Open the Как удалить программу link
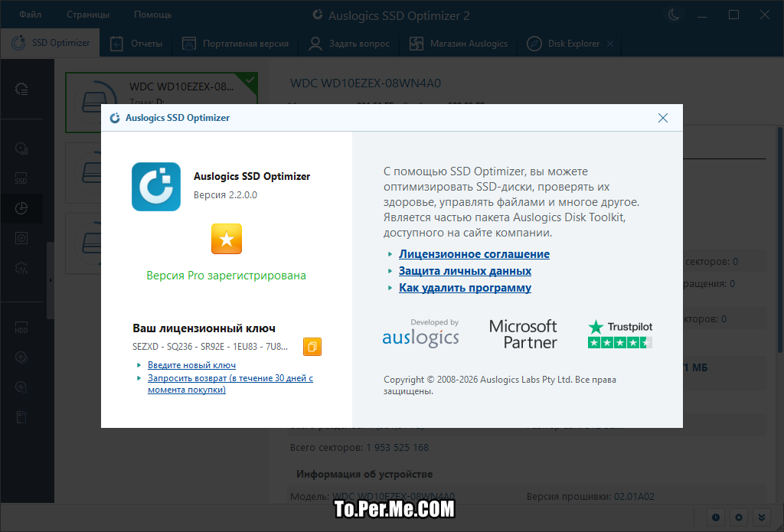 (465, 288)
